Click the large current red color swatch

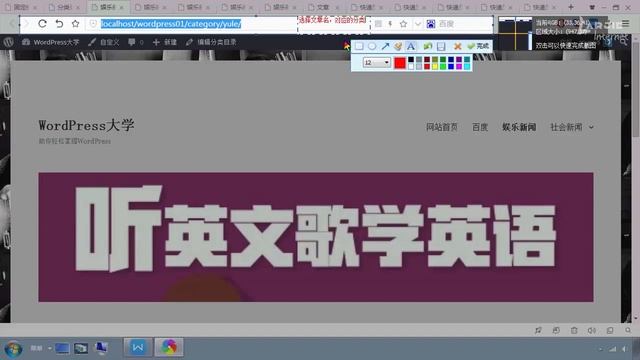coord(400,63)
